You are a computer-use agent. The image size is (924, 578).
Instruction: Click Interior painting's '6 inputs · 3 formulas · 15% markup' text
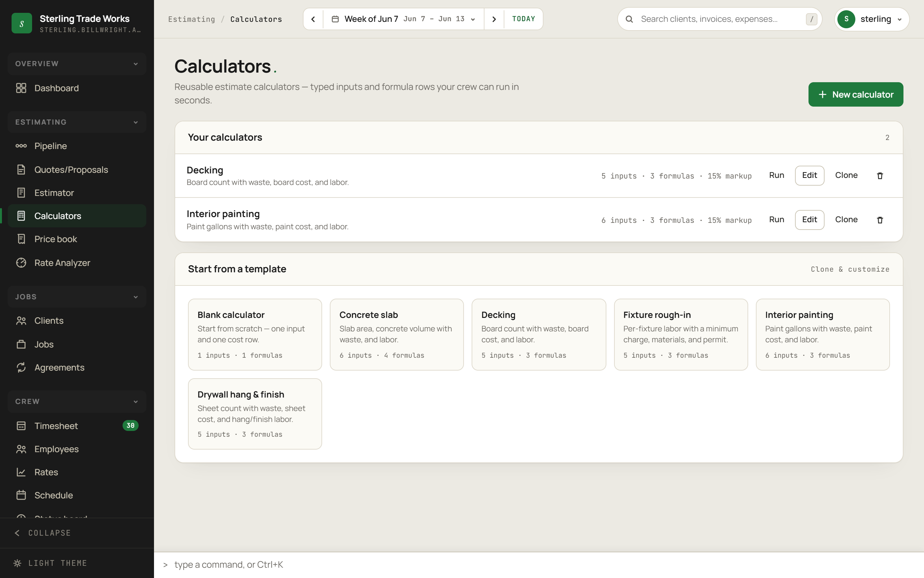pos(676,220)
